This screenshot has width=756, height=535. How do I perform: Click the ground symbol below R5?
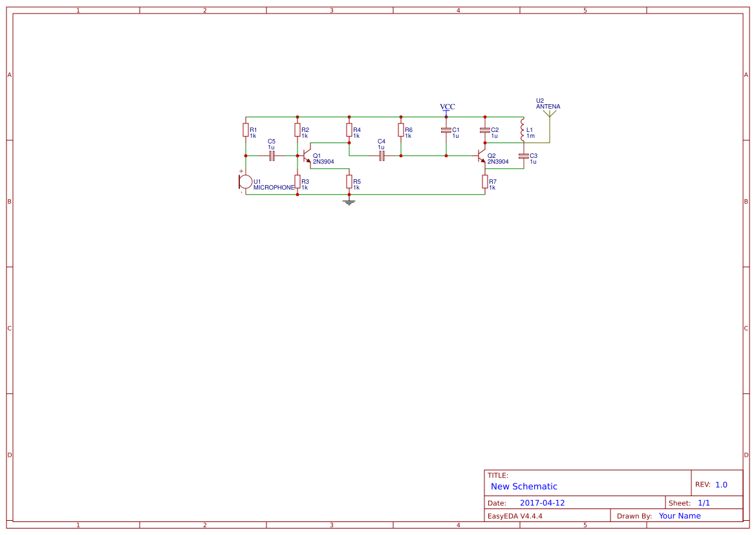point(349,202)
